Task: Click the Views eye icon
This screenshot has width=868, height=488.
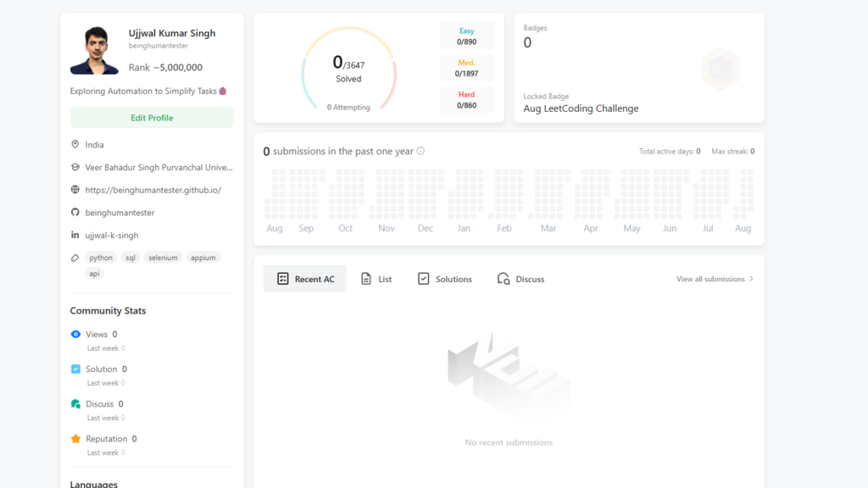Action: click(75, 334)
